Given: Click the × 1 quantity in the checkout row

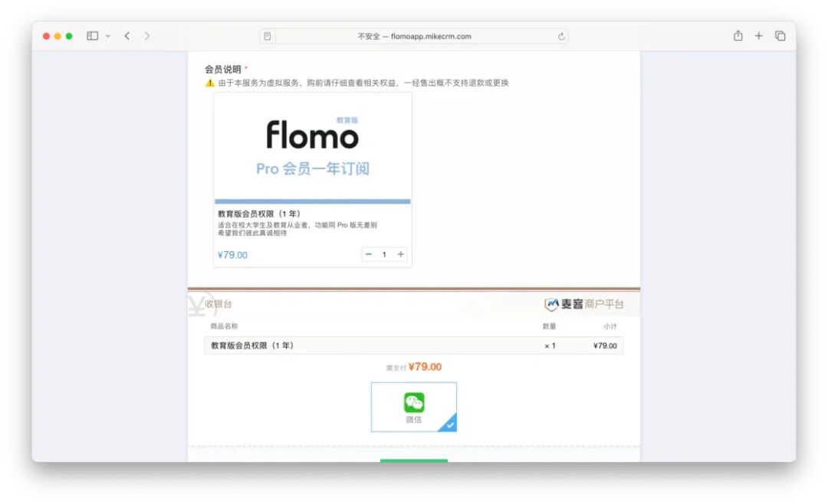Looking at the screenshot, I should tap(550, 345).
